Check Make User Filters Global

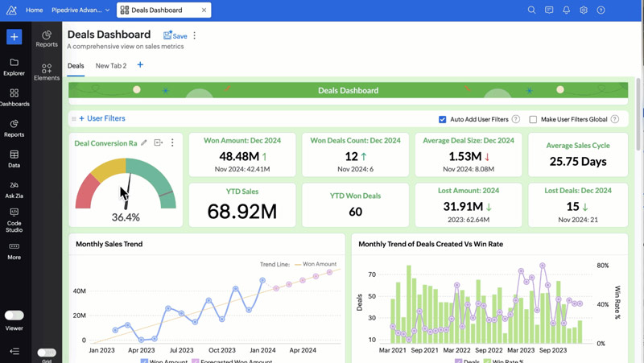(533, 119)
